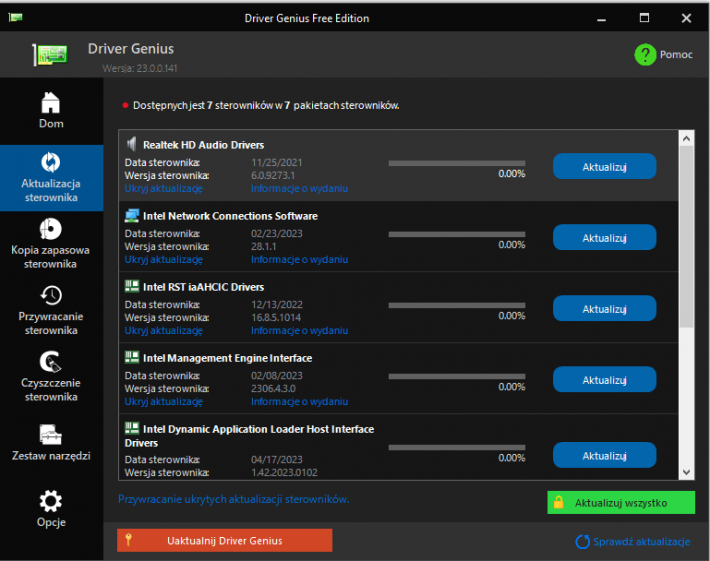Hide Intel Management Engine update via Ukryj aktualizację
Viewport: 710px width, 561px height.
[x=163, y=402]
